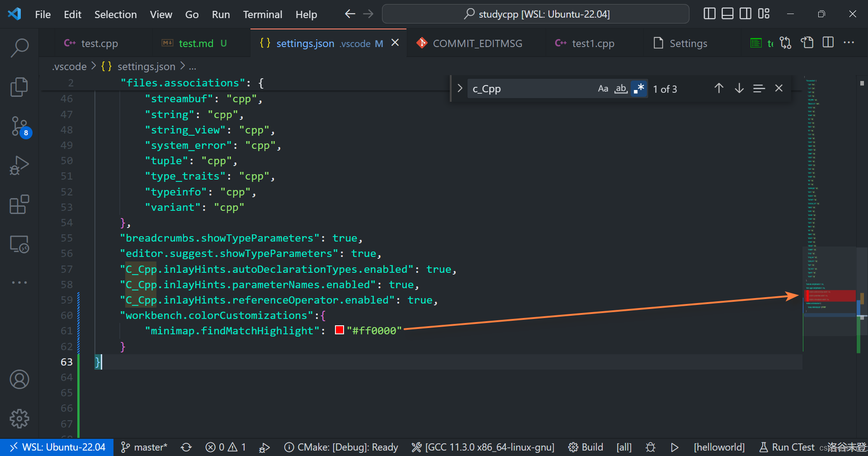868x456 pixels.
Task: Open the Manage gear menu
Action: (x=19, y=418)
